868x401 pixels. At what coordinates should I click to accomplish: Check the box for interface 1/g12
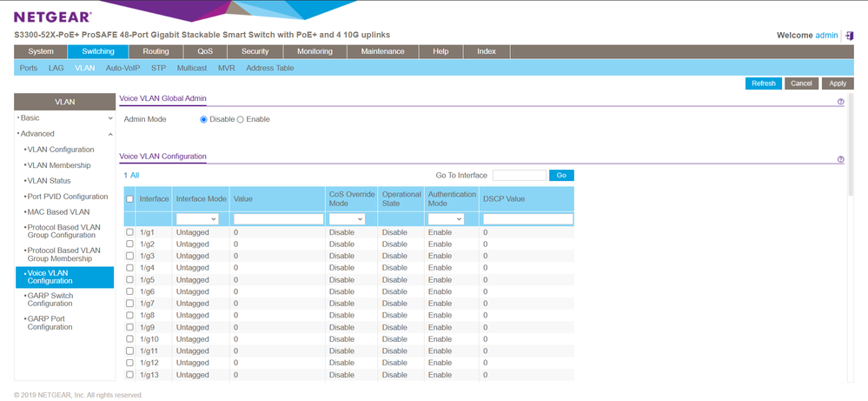130,363
